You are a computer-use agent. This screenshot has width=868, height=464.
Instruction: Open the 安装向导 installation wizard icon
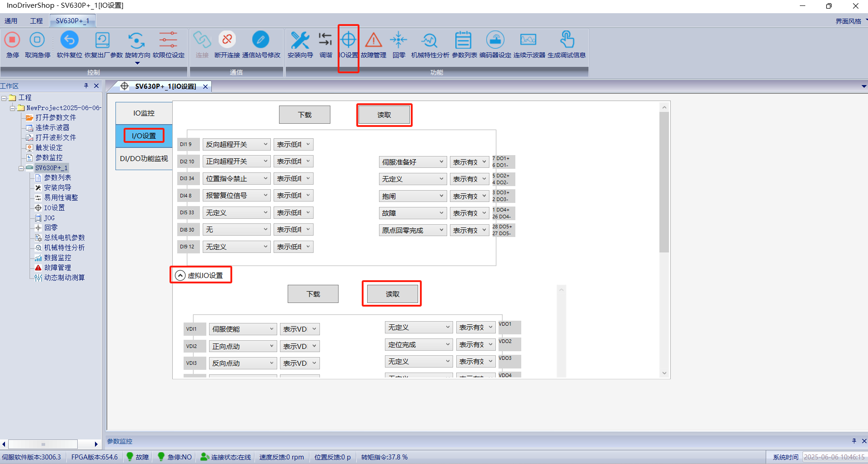[300, 40]
